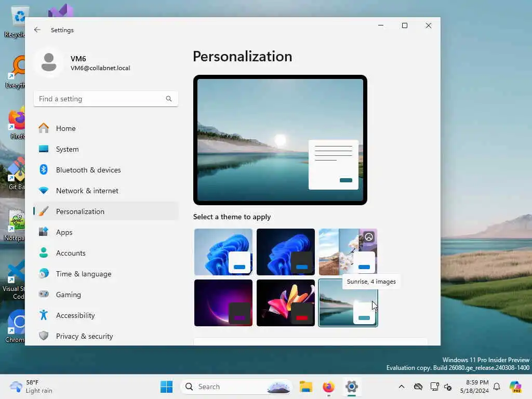Select the Notepad++ desktop shortcut

pyautogui.click(x=14, y=224)
